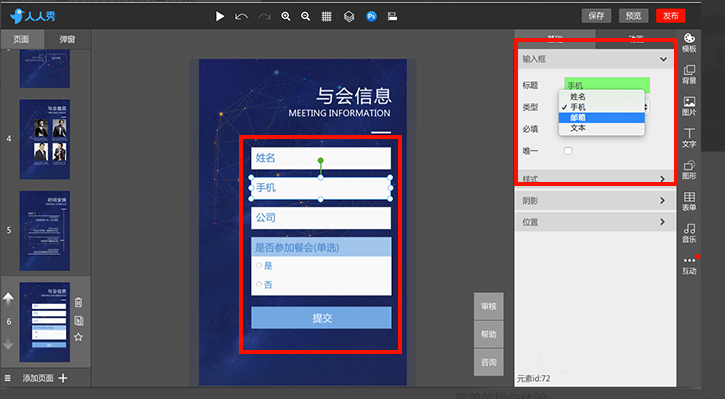The image size is (725, 399).
Task: Zoom out with the magnifier minus icon
Action: (306, 17)
